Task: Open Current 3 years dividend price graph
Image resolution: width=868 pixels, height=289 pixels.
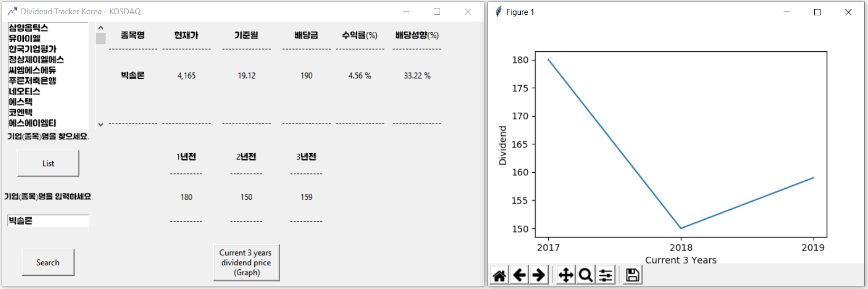Action: [x=246, y=263]
